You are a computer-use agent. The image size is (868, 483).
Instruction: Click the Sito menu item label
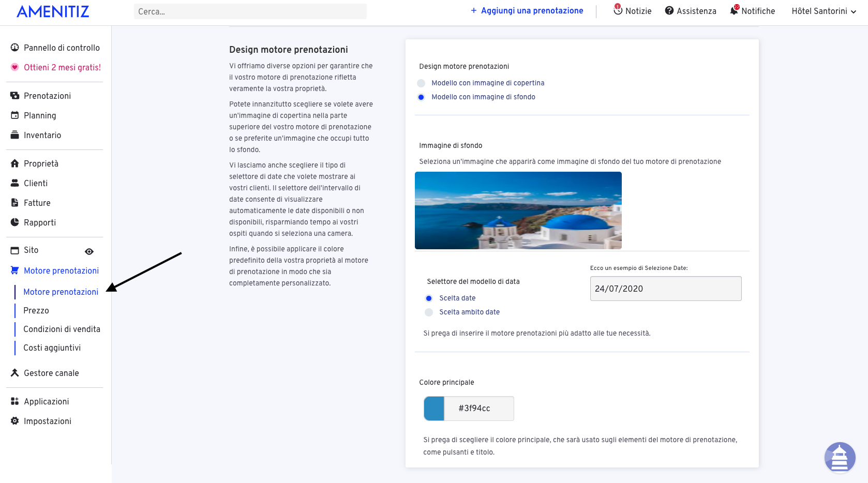point(31,250)
